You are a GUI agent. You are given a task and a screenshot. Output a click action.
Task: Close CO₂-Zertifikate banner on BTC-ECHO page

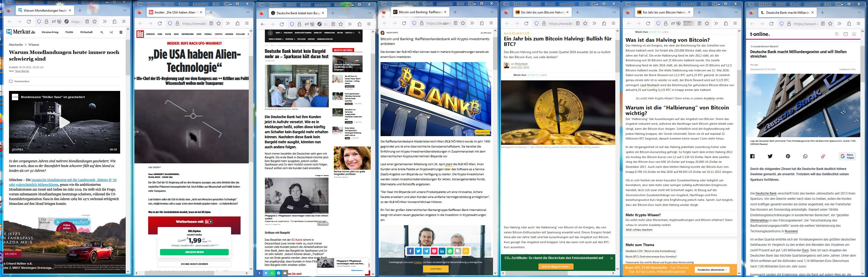click(x=612, y=258)
